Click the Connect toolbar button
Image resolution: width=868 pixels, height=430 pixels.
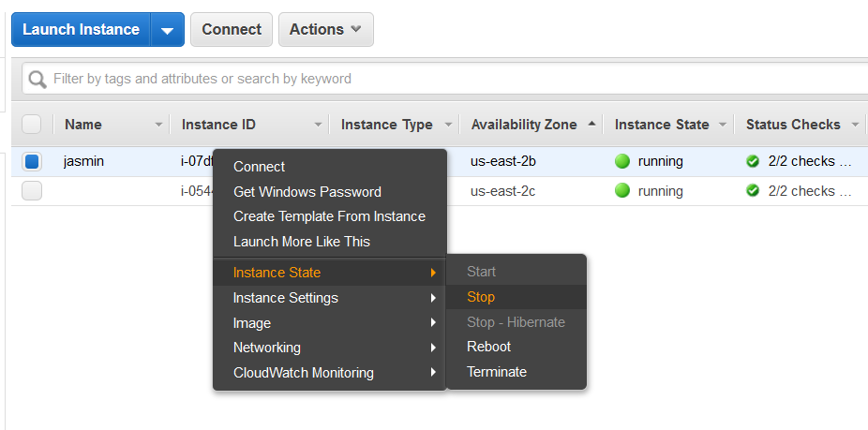[232, 30]
